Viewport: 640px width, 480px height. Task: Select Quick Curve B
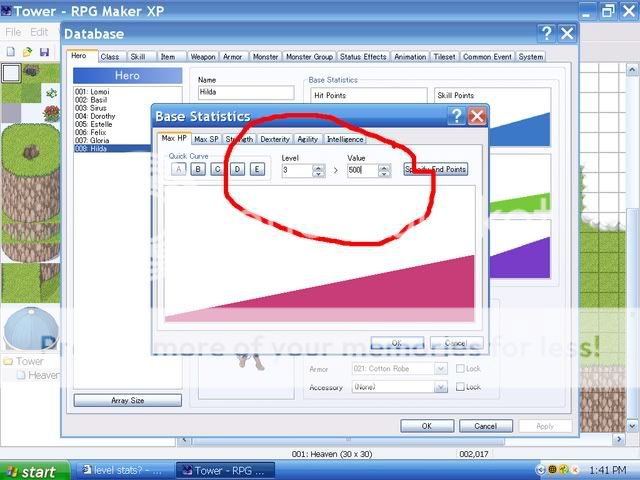(x=198, y=169)
